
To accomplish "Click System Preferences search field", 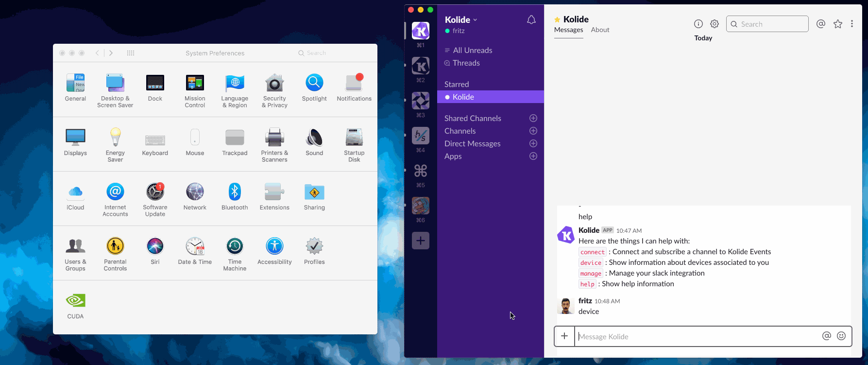I will [333, 53].
